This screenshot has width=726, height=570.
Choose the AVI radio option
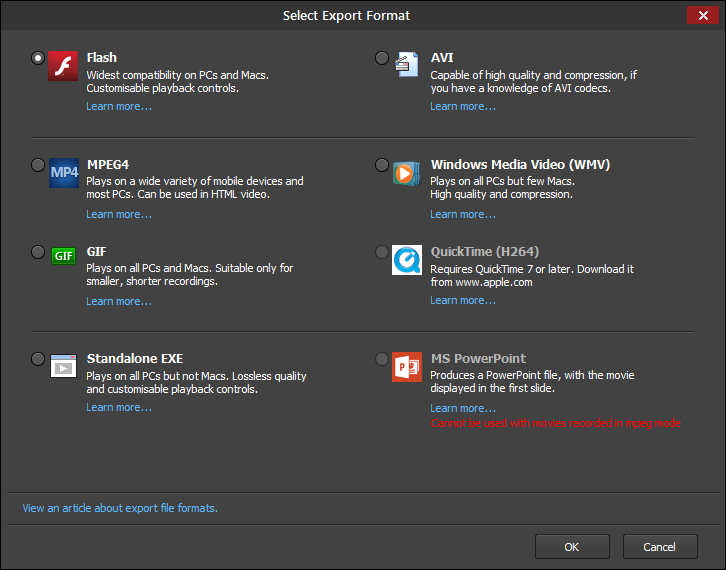(x=382, y=58)
